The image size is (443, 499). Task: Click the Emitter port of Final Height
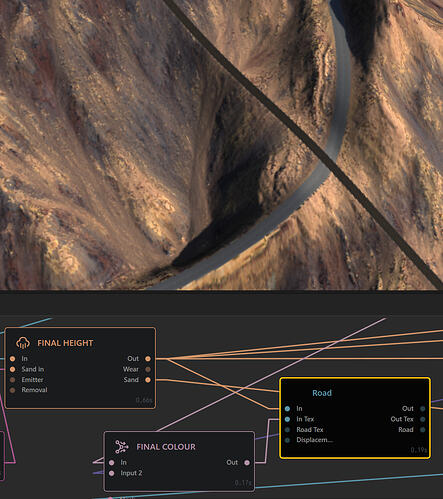point(13,380)
